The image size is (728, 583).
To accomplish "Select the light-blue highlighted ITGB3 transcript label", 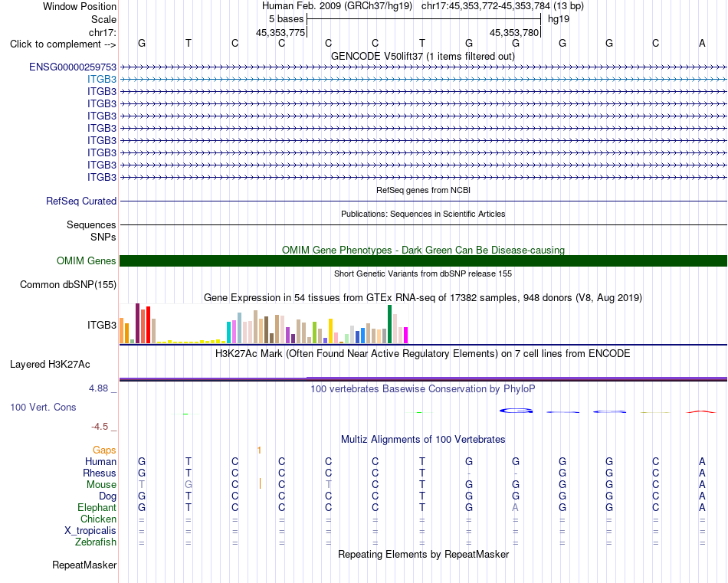I will coord(102,79).
